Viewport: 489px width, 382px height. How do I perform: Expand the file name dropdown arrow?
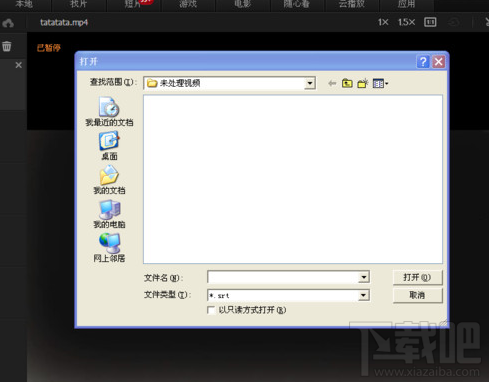click(x=364, y=277)
